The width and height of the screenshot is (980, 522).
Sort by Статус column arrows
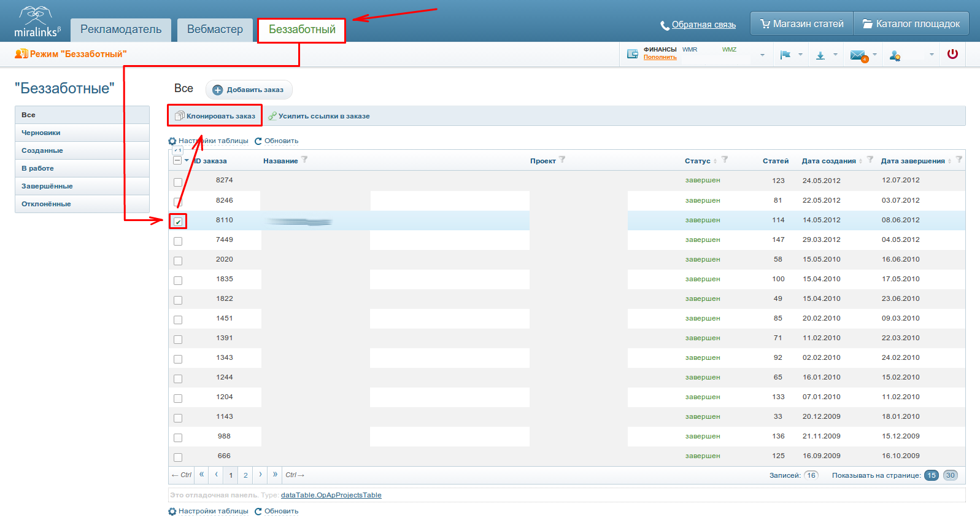click(x=715, y=162)
